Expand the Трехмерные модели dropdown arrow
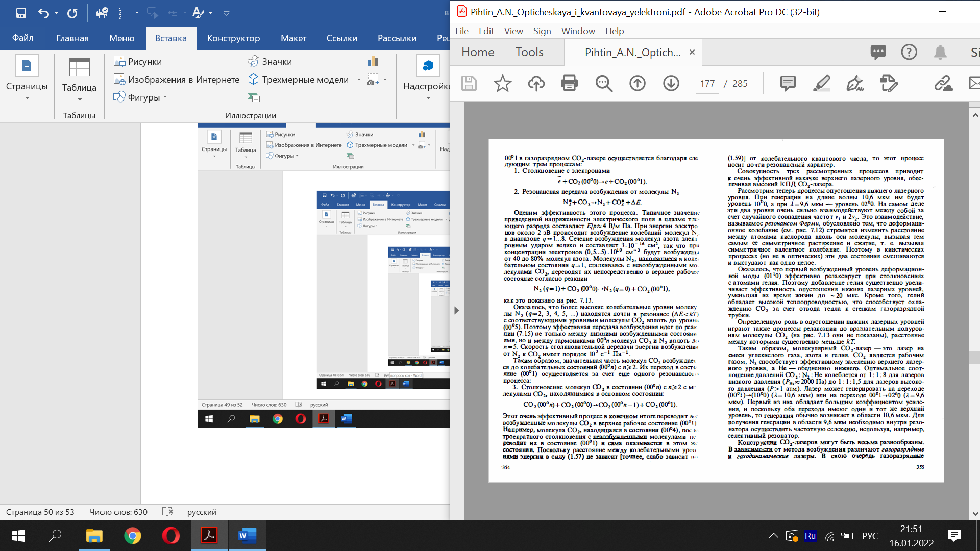 click(x=359, y=80)
